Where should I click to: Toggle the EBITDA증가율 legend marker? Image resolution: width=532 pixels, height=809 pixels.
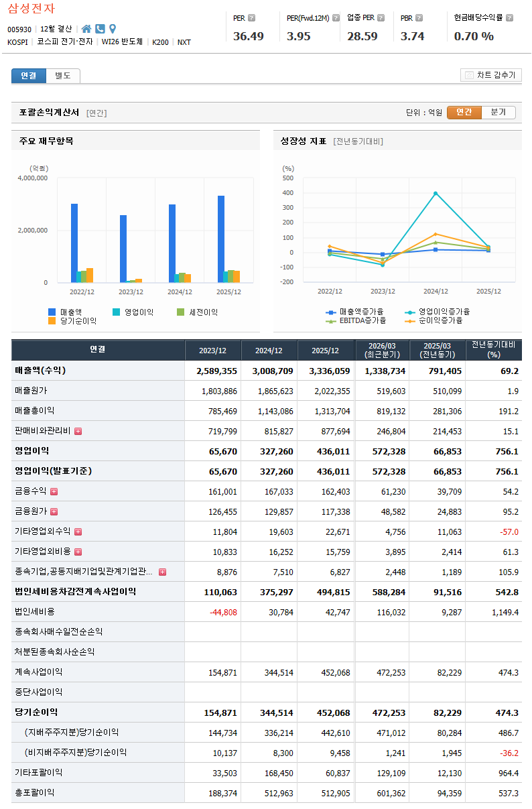(331, 321)
